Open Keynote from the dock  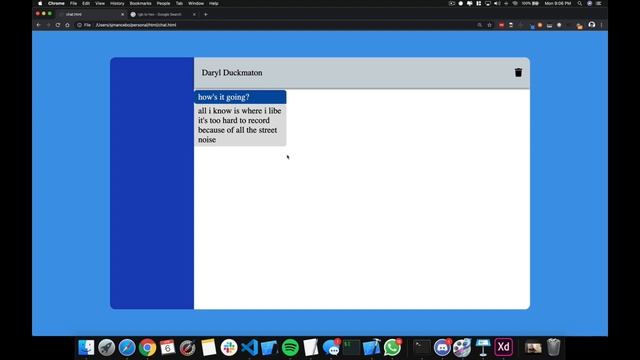point(483,348)
